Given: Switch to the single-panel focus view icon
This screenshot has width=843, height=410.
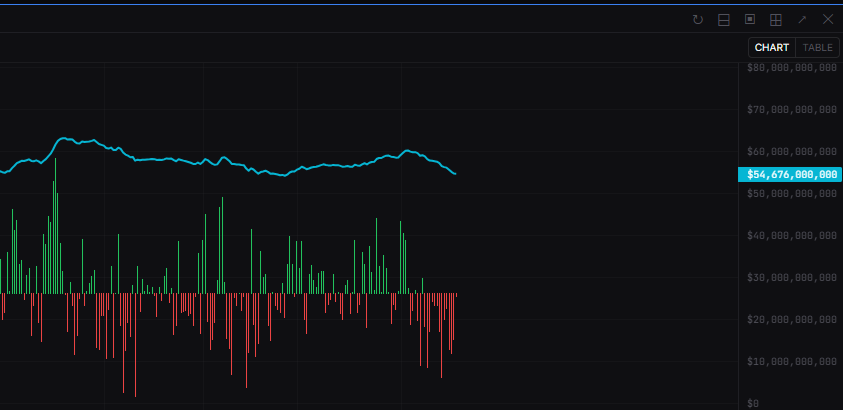Looking at the screenshot, I should pos(749,20).
